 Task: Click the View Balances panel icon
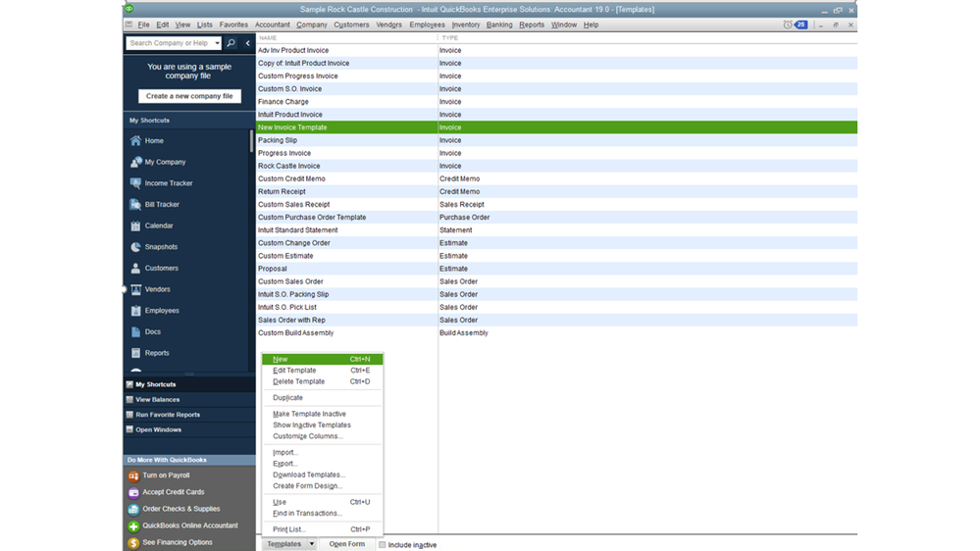tap(129, 399)
